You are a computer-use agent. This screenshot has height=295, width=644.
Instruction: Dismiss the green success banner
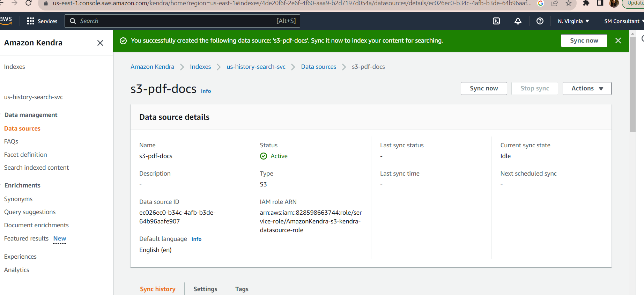point(618,40)
